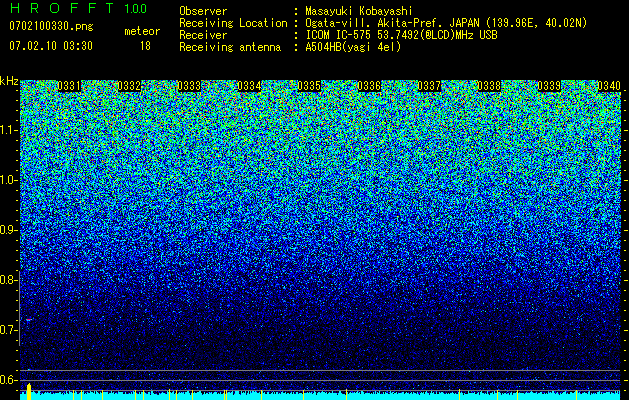Click the 0339 time marker
This screenshot has height=400, width=629.
coord(549,86)
